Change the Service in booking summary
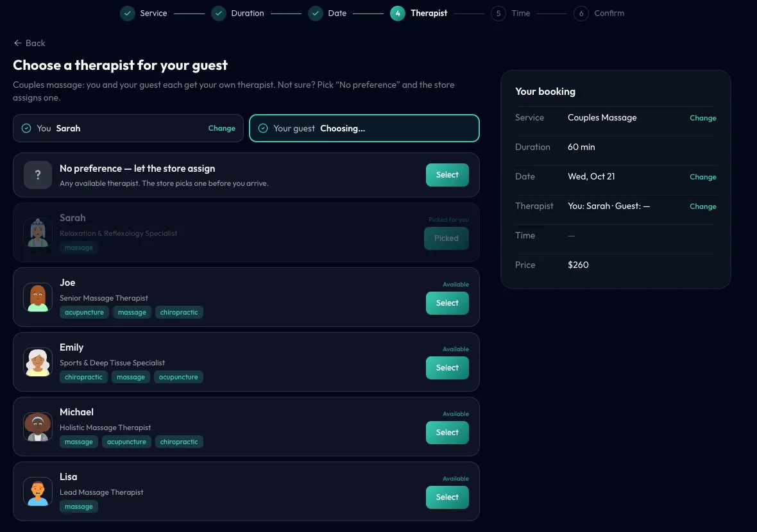The image size is (757, 532). (703, 118)
